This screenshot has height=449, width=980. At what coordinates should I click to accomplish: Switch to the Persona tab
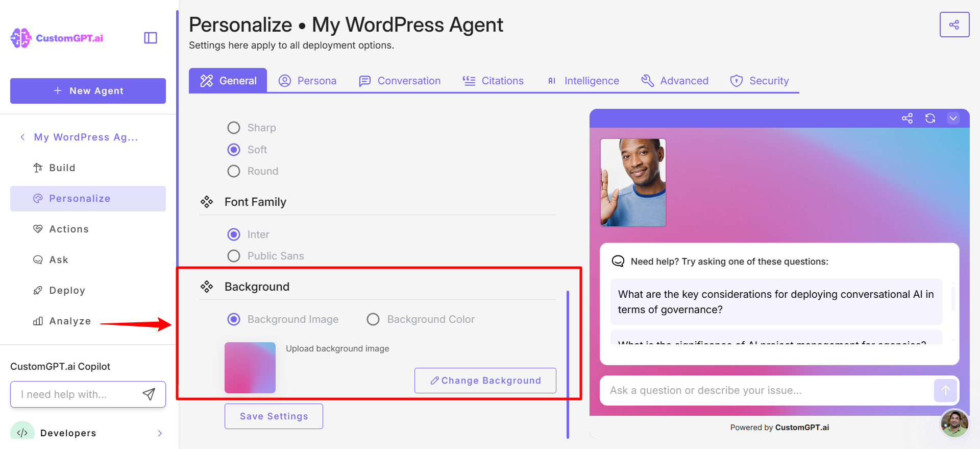307,81
